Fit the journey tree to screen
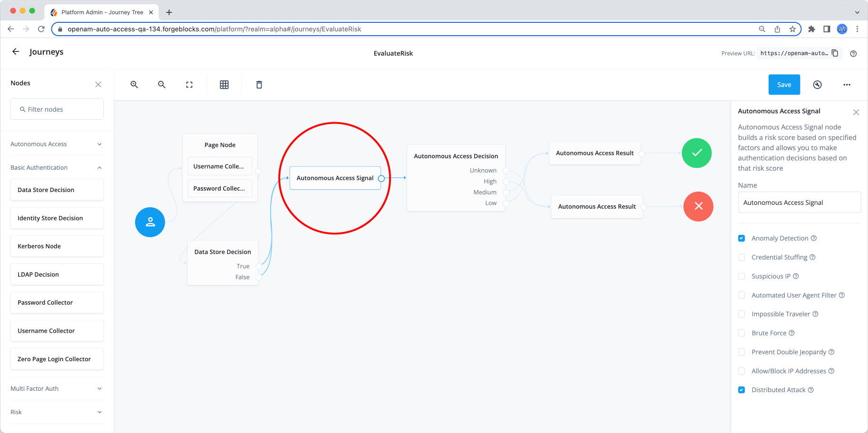The width and height of the screenshot is (868, 433). pyautogui.click(x=189, y=85)
